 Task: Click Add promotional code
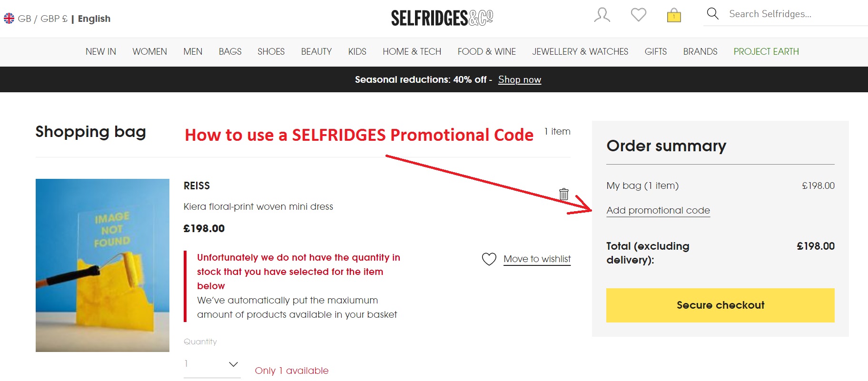pos(658,210)
